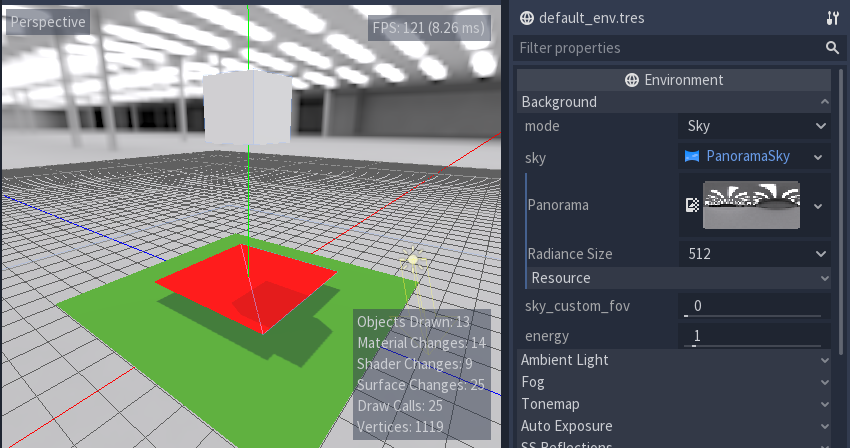850x448 pixels.
Task: Click the sky_custom_fov value slider
Action: (x=755, y=306)
